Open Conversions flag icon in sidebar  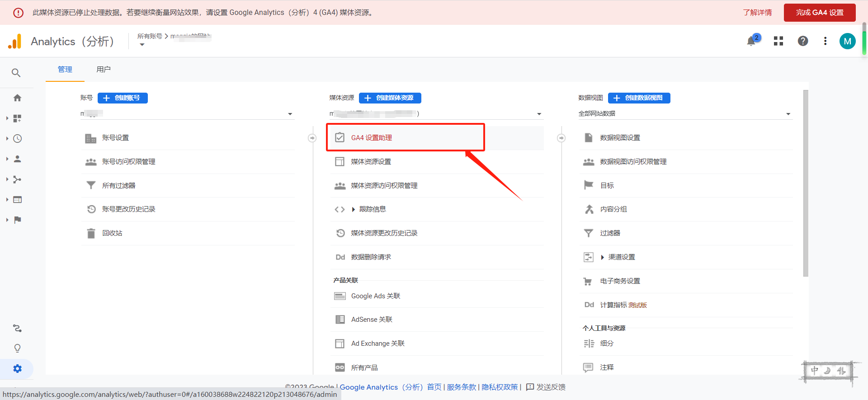click(x=17, y=220)
